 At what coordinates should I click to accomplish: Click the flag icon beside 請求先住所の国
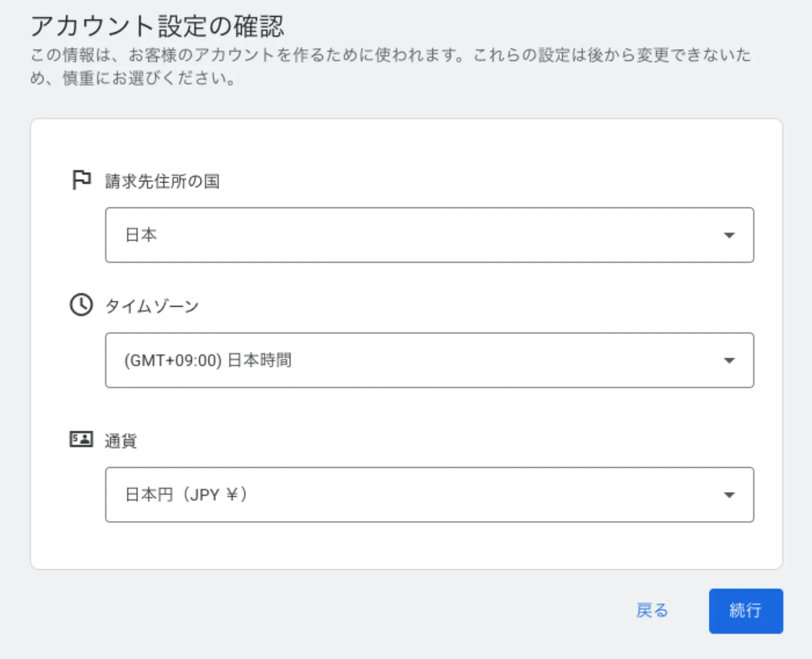point(81,180)
